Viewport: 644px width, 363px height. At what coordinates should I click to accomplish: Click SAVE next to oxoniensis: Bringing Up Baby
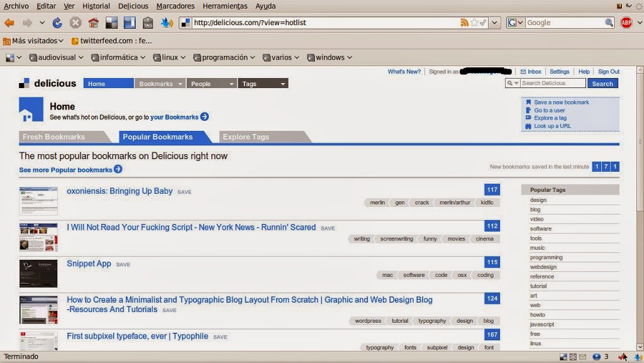click(184, 192)
